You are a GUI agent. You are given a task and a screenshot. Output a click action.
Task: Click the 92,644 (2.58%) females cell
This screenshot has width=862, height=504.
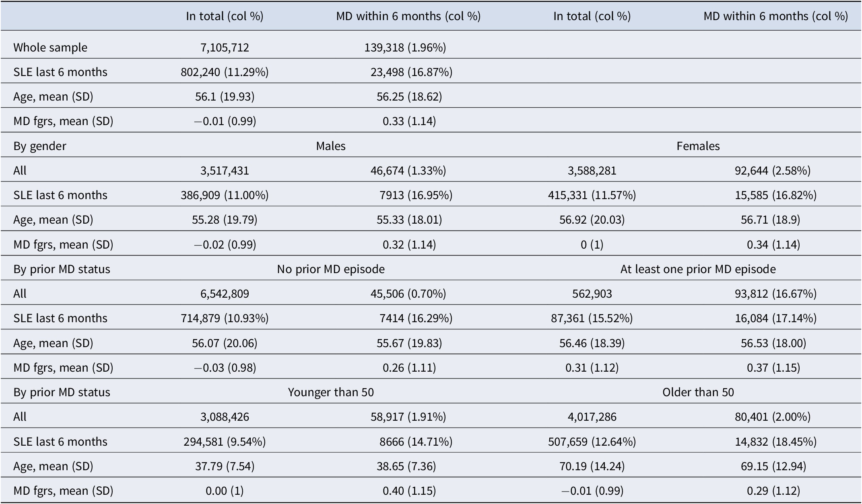coord(772,171)
